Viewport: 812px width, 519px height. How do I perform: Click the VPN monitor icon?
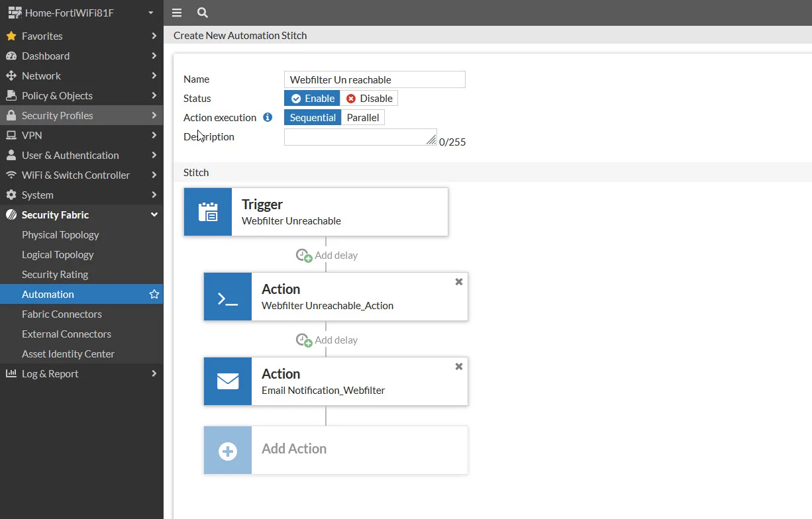pos(11,135)
